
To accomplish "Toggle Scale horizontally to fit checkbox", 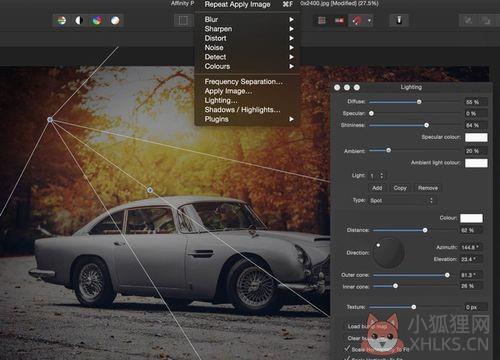I will (347, 349).
